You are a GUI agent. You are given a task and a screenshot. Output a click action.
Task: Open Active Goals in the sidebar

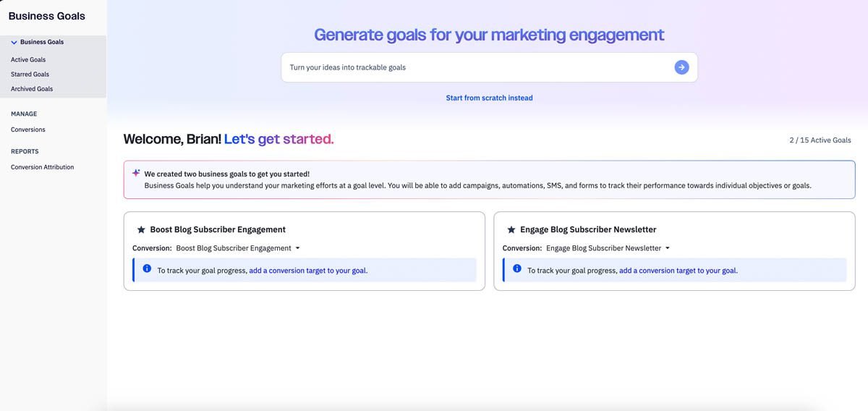[x=28, y=60]
